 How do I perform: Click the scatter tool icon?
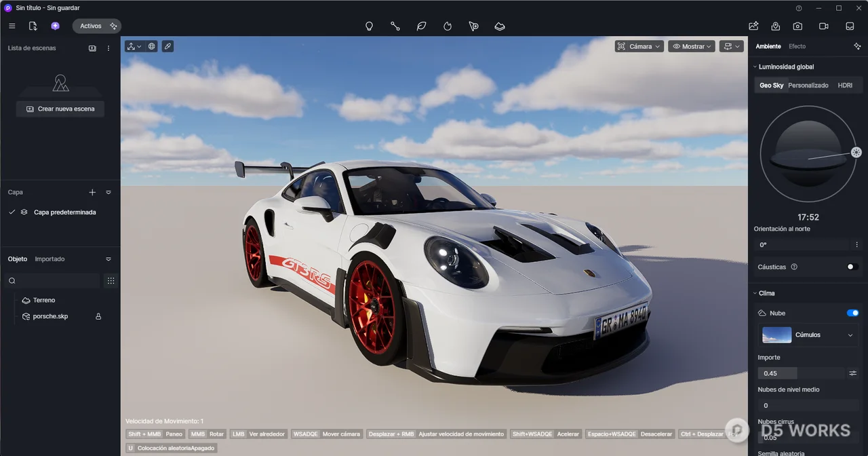[x=473, y=26]
